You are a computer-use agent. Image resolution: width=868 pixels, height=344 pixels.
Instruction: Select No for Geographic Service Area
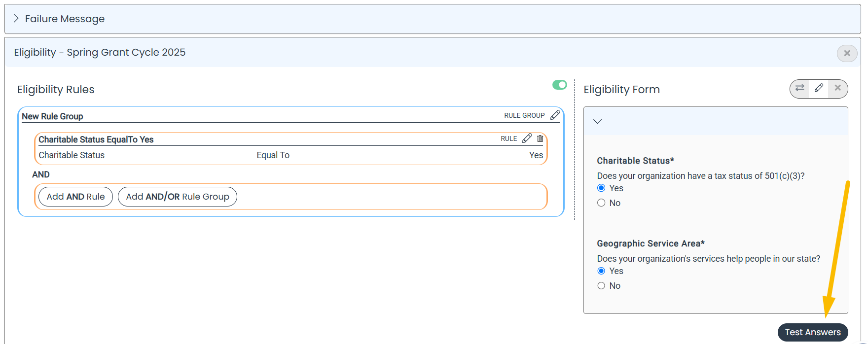point(601,285)
